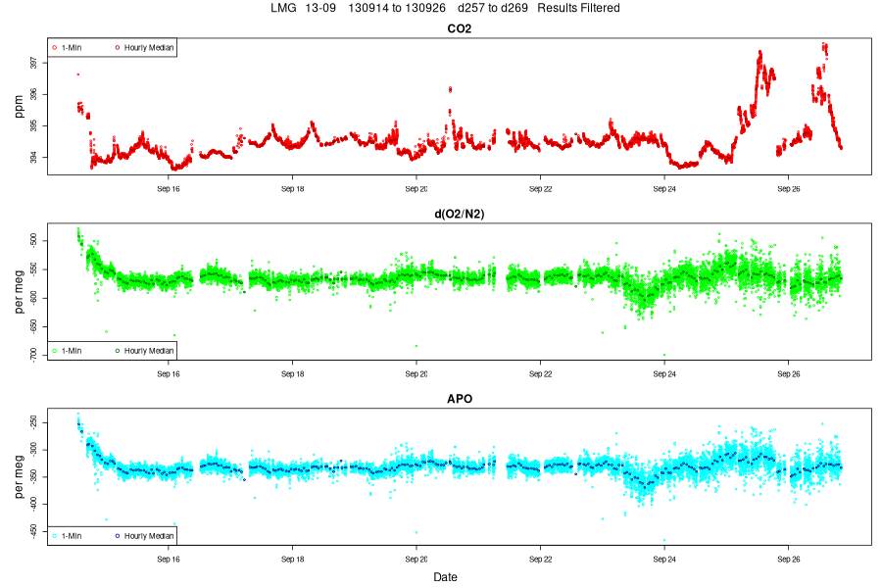Click the Hourly Median marker in d(O2/N2) legend
The height and width of the screenshot is (588, 882).
118,351
